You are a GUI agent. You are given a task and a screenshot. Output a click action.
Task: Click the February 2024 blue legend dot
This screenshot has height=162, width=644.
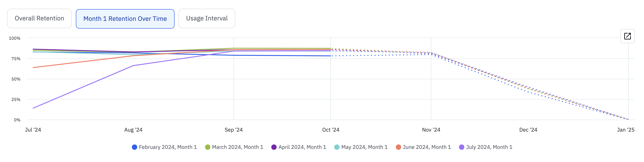click(x=135, y=147)
